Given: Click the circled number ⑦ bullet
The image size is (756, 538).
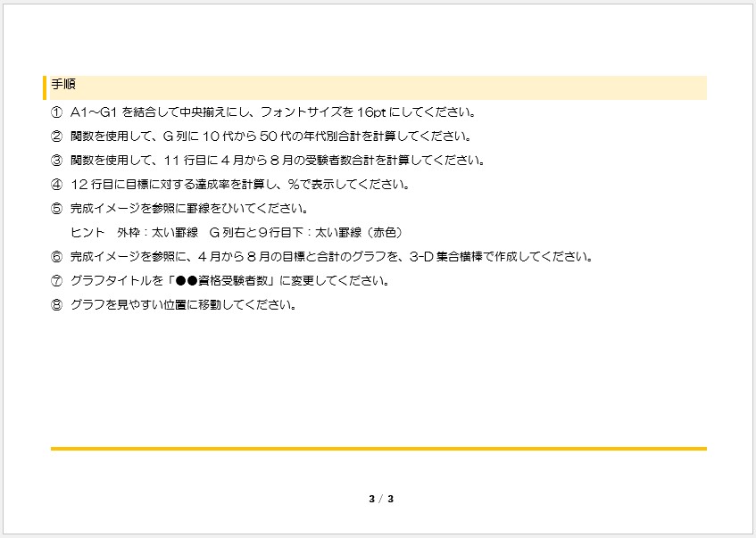Looking at the screenshot, I should (57, 281).
